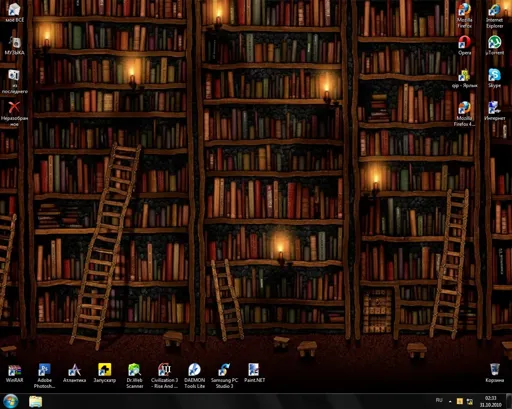Open the RU language indicator menu
The width and height of the screenshot is (512, 409).
coord(439,400)
